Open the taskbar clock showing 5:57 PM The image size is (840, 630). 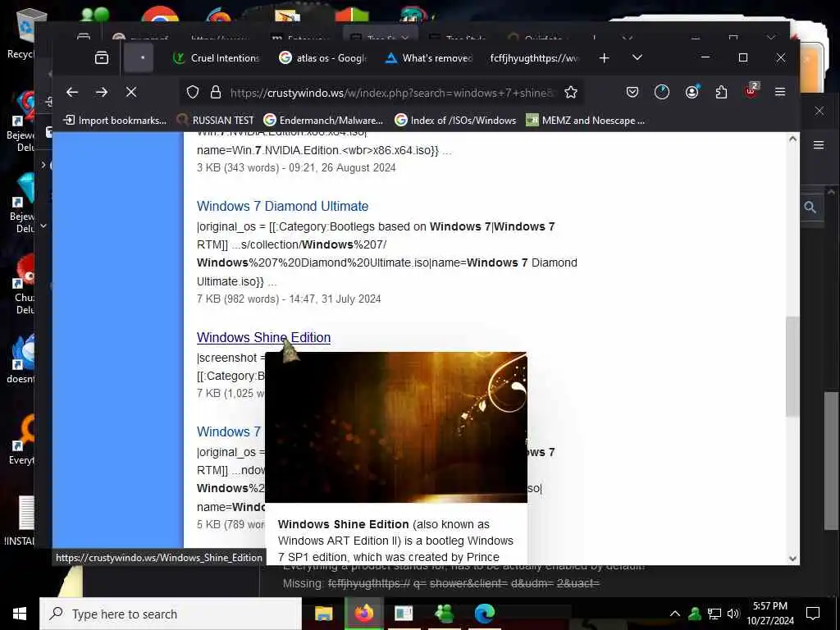(x=770, y=614)
